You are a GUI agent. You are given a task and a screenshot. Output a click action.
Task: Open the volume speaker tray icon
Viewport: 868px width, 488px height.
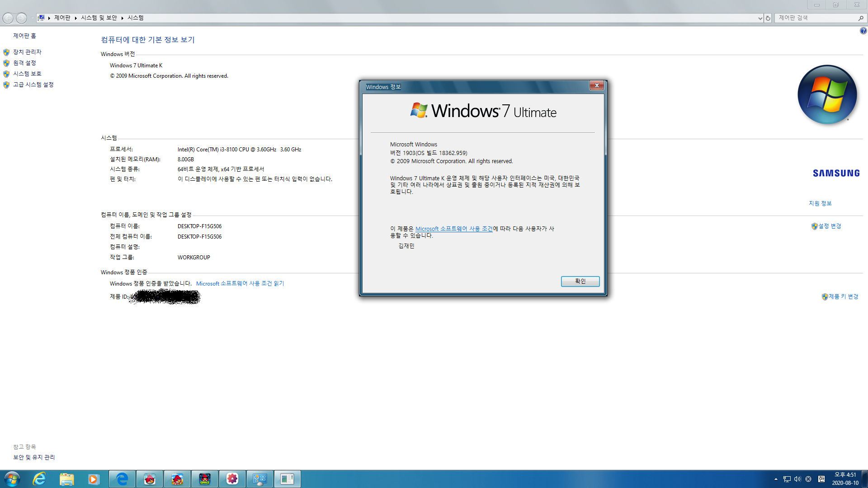pos(797,479)
